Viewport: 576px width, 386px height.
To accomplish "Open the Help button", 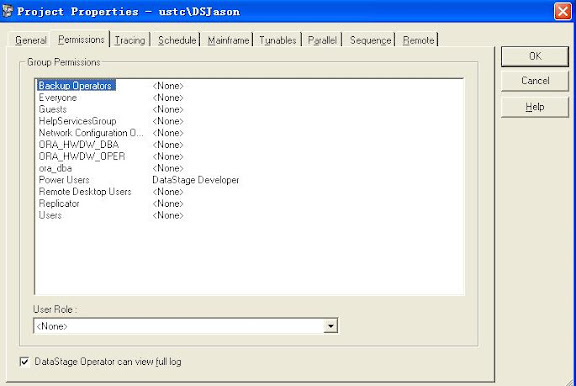I will click(x=535, y=107).
